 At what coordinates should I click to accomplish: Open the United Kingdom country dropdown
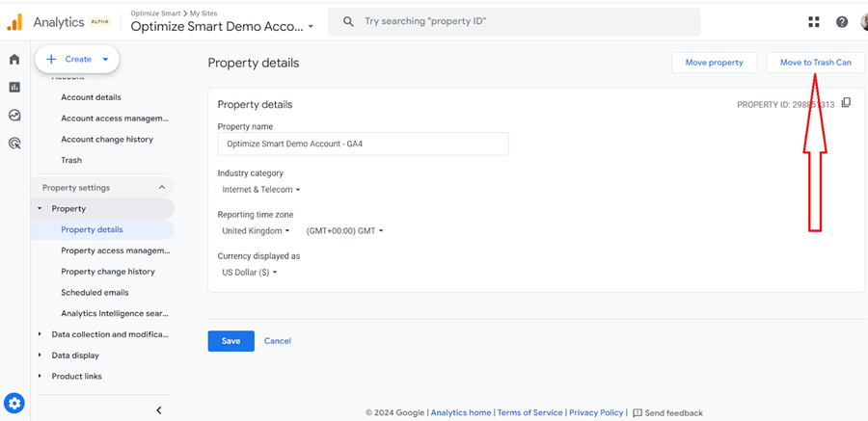tap(256, 230)
